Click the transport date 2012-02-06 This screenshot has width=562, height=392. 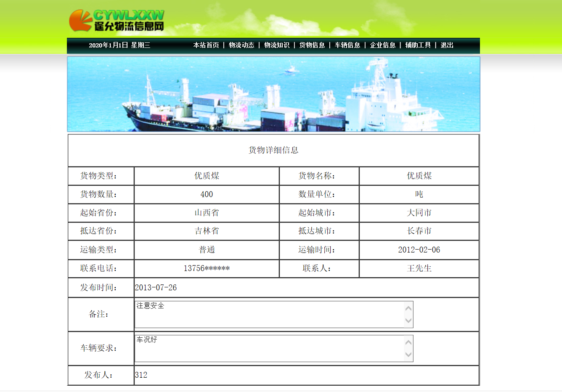tap(419, 250)
